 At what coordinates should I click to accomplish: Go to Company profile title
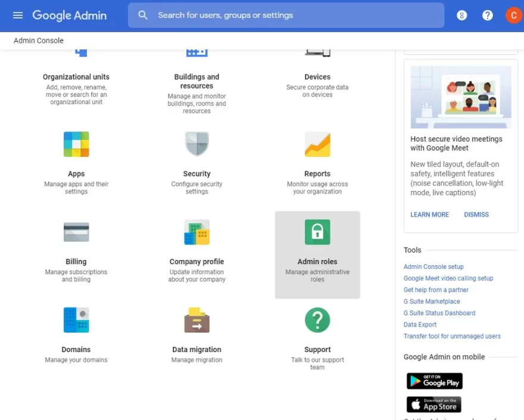197,261
